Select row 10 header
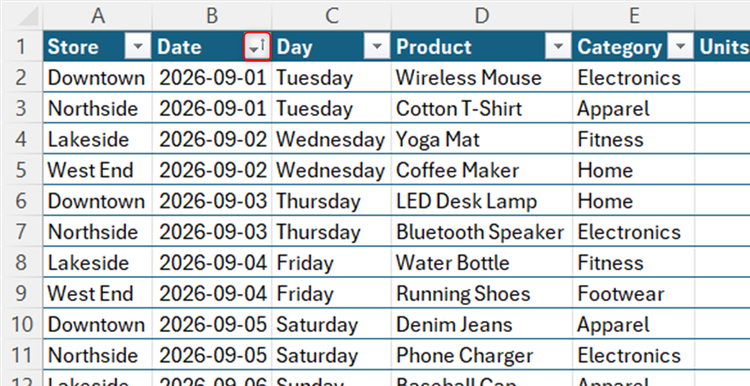750x386 pixels. (x=21, y=325)
